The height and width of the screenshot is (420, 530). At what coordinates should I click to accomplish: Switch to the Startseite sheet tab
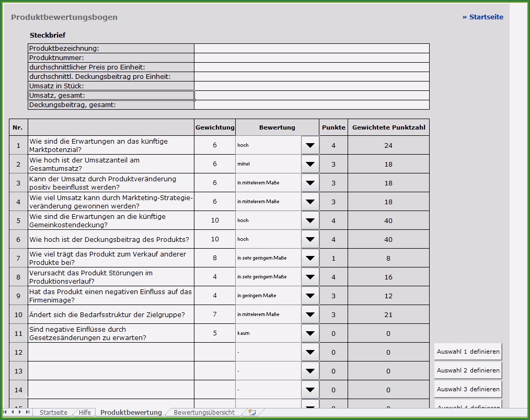click(53, 412)
